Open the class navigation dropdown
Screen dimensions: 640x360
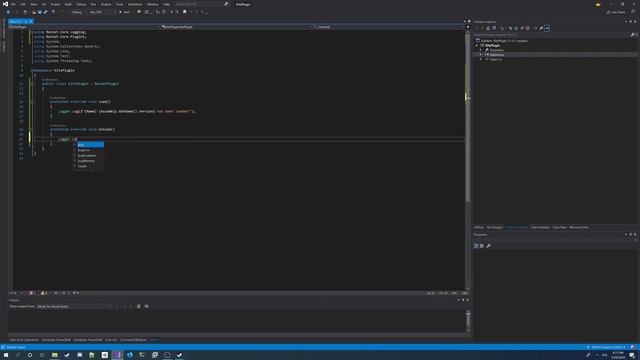(238, 27)
